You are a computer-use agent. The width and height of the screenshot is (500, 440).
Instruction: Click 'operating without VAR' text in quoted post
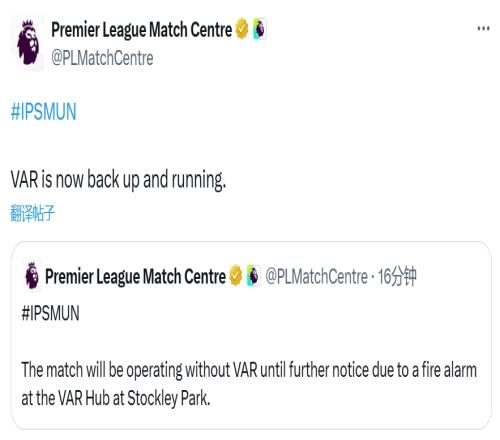pos(192,370)
